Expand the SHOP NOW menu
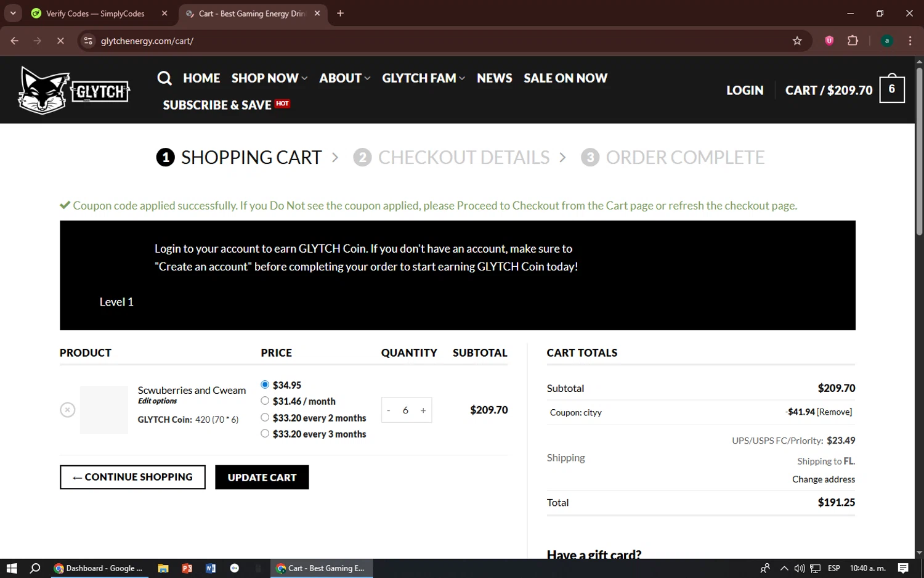Image resolution: width=924 pixels, height=578 pixels. tap(269, 78)
